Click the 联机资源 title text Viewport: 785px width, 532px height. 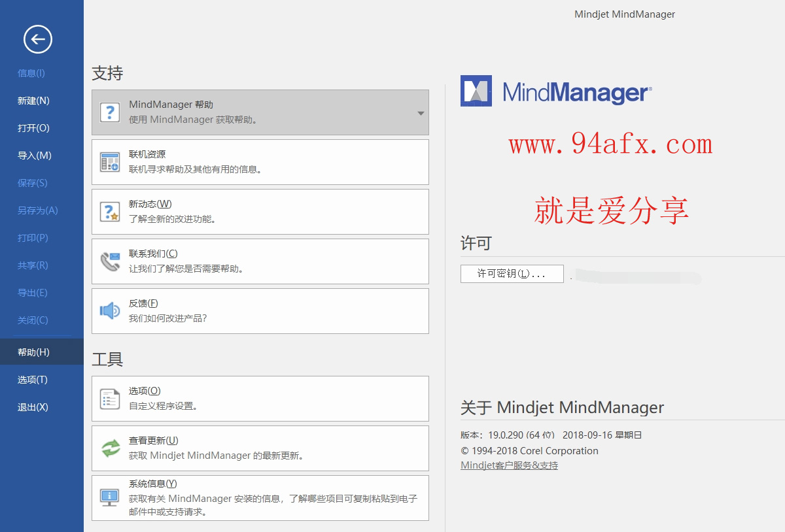[147, 154]
